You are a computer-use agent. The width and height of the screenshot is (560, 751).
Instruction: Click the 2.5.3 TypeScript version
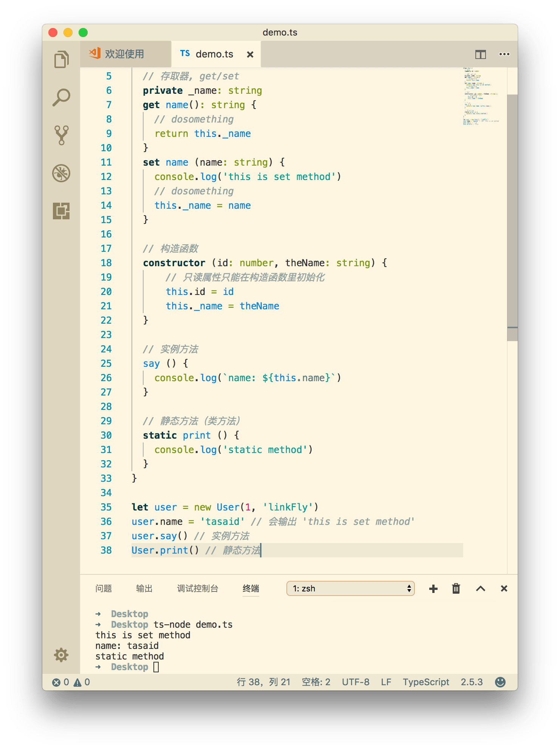coord(472,682)
